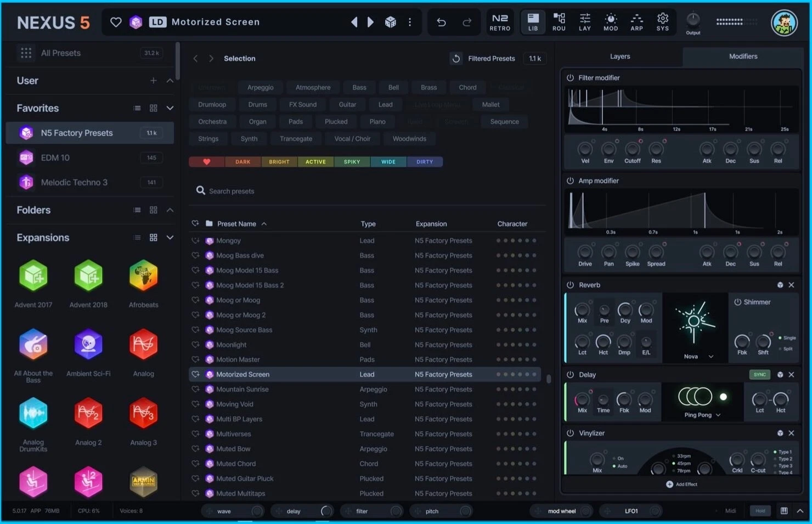Filter presets by Vocal / Choir category
Image resolution: width=812 pixels, height=524 pixels.
pos(352,139)
